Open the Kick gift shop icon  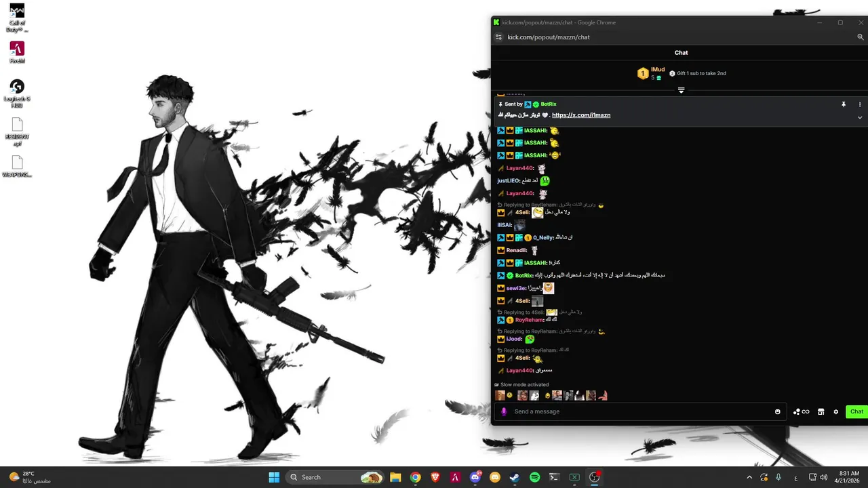tap(821, 411)
